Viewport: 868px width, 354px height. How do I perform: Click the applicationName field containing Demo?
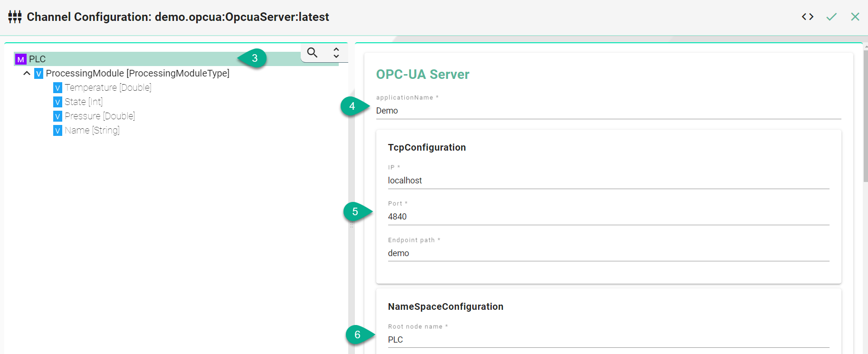(x=608, y=111)
